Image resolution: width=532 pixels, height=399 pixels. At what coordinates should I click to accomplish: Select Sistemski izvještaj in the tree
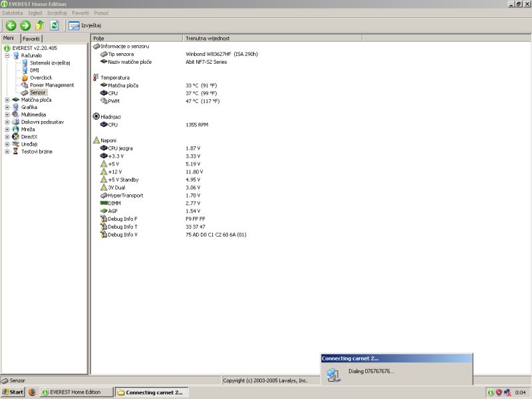49,63
